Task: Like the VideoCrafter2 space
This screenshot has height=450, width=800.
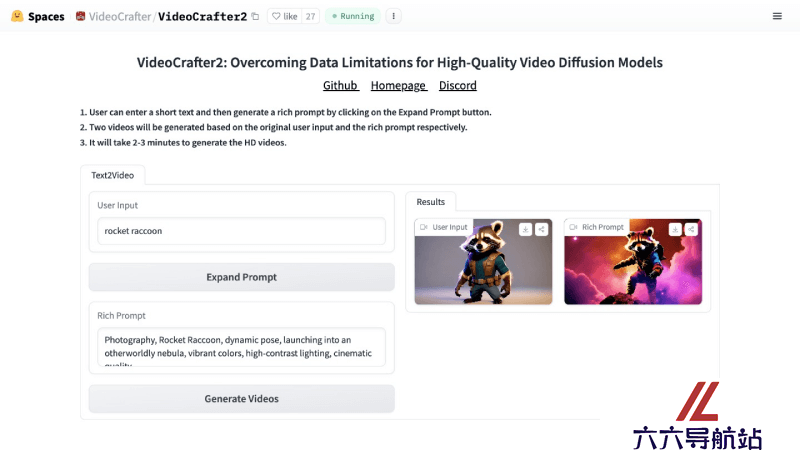Action: pyautogui.click(x=285, y=16)
